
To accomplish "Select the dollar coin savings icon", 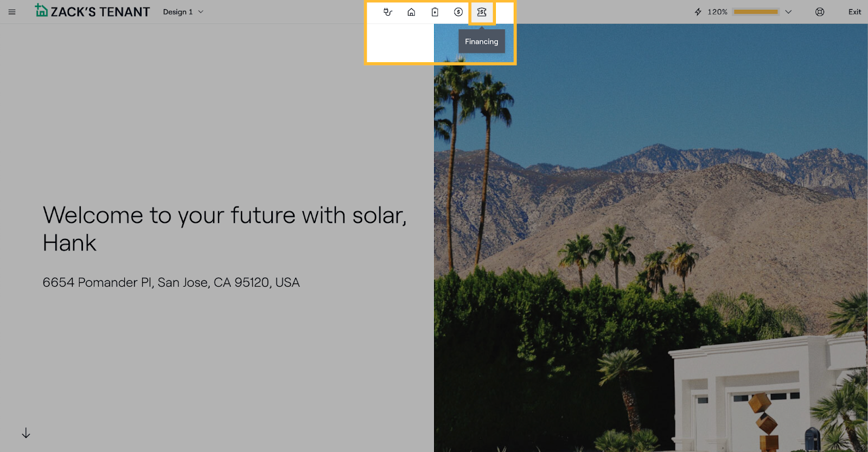I will (x=458, y=12).
